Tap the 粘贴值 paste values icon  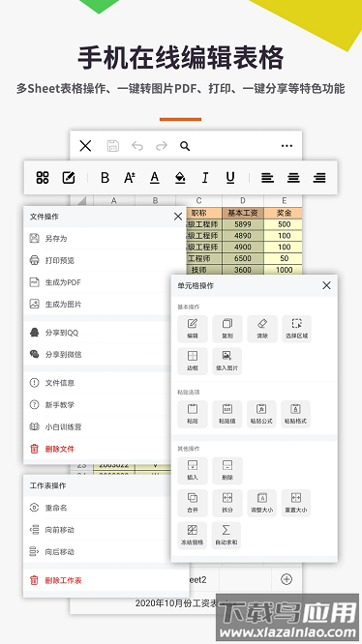point(227,414)
